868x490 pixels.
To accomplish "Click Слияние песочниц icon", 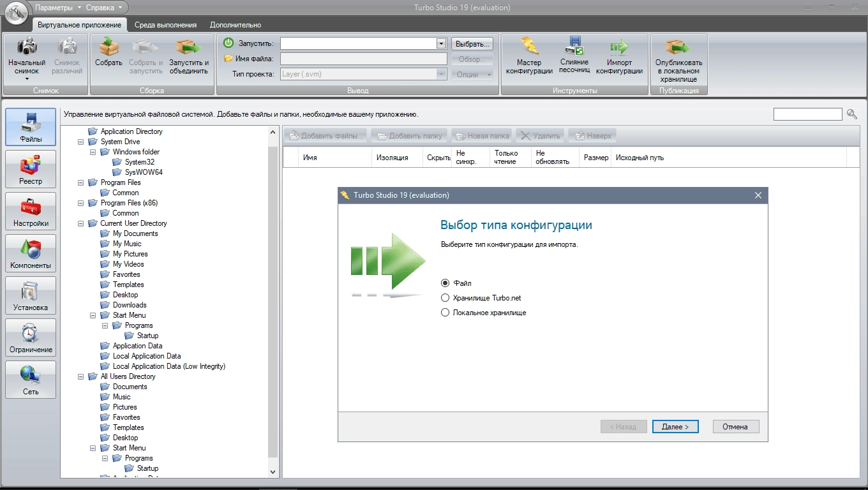I will pyautogui.click(x=574, y=46).
